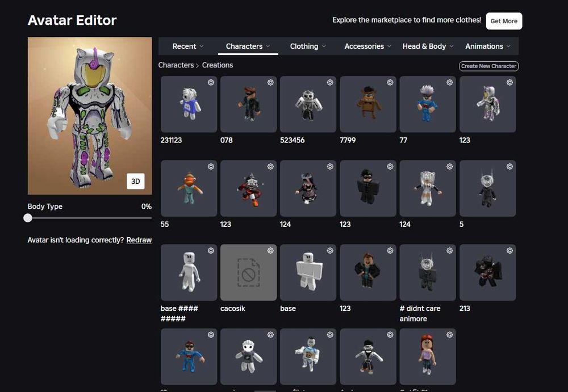The image size is (568, 392).
Task: Open settings gear on the 55 fish character
Action: pyautogui.click(x=211, y=166)
